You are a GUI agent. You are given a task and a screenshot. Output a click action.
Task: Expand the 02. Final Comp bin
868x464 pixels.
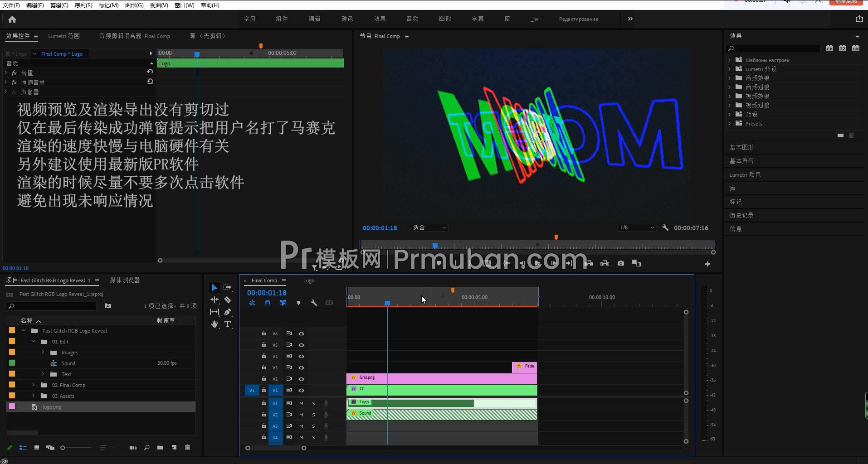pyautogui.click(x=33, y=385)
